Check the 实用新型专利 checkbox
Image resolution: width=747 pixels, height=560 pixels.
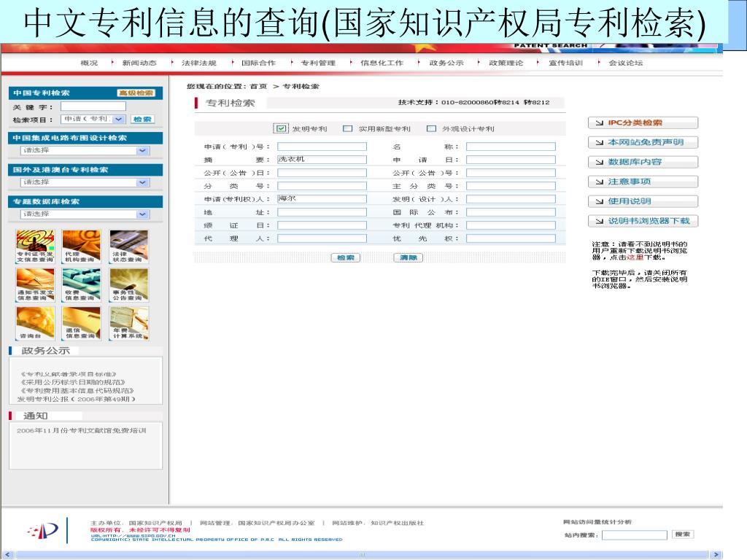click(348, 128)
